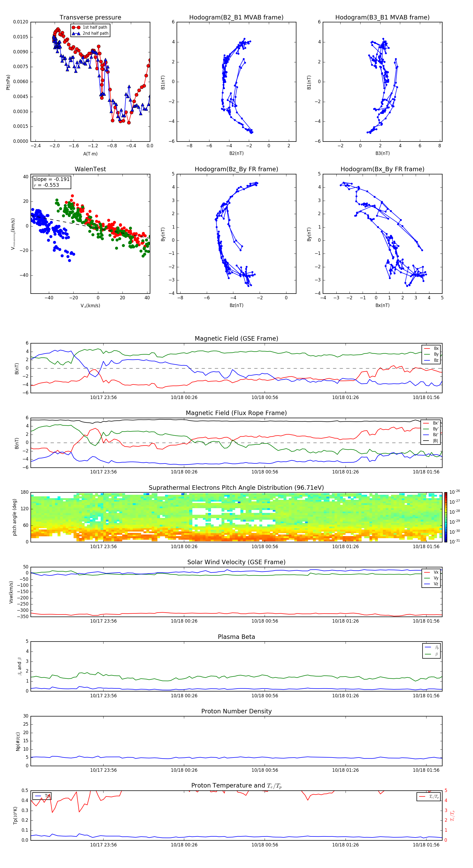
Task: Select "Bz'" in Flux Rope Frame legend
Action: click(x=431, y=435)
